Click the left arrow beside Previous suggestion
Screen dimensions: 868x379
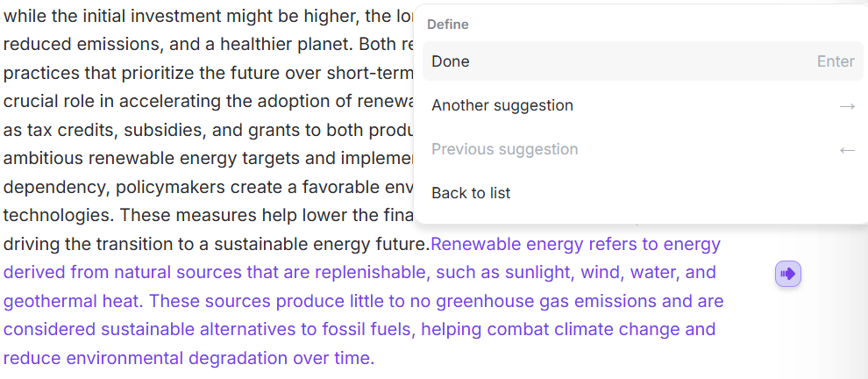click(846, 150)
